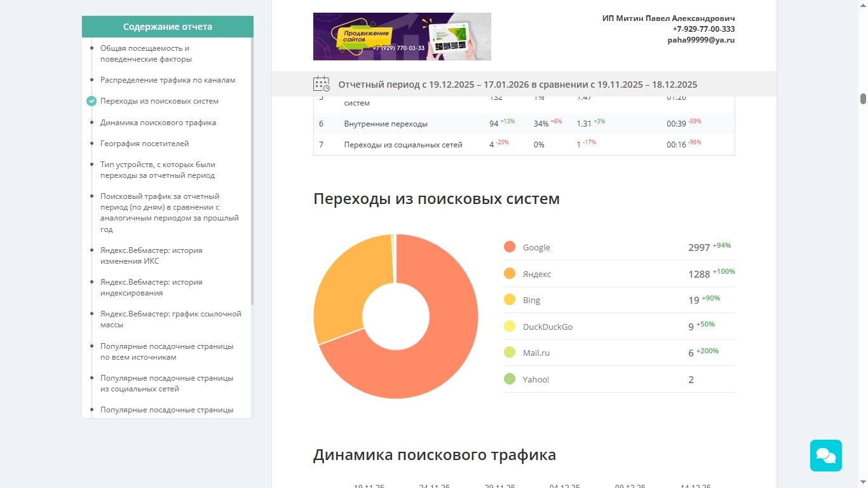Click the Динамика поискового трафика main heading
This screenshot has height=488, width=868.
435,455
